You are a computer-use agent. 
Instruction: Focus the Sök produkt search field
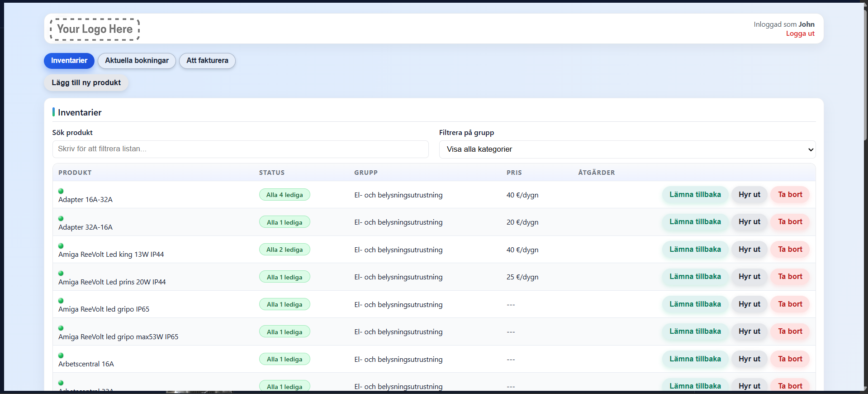click(240, 149)
